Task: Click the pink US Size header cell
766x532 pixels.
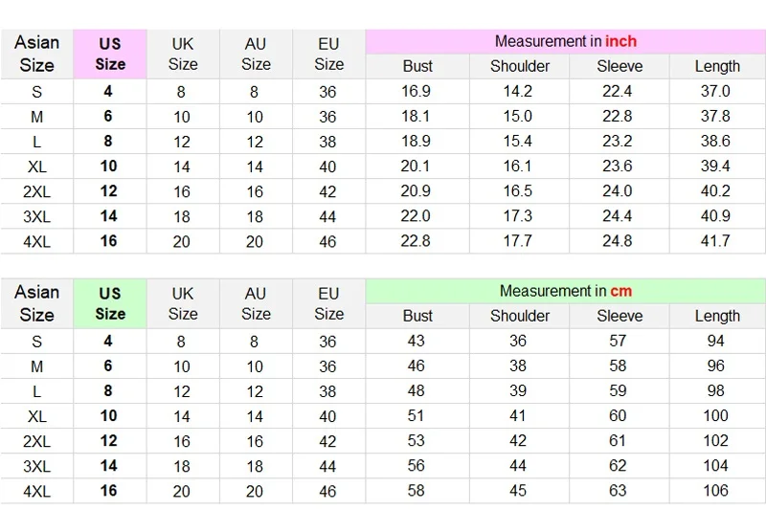Action: 110,54
